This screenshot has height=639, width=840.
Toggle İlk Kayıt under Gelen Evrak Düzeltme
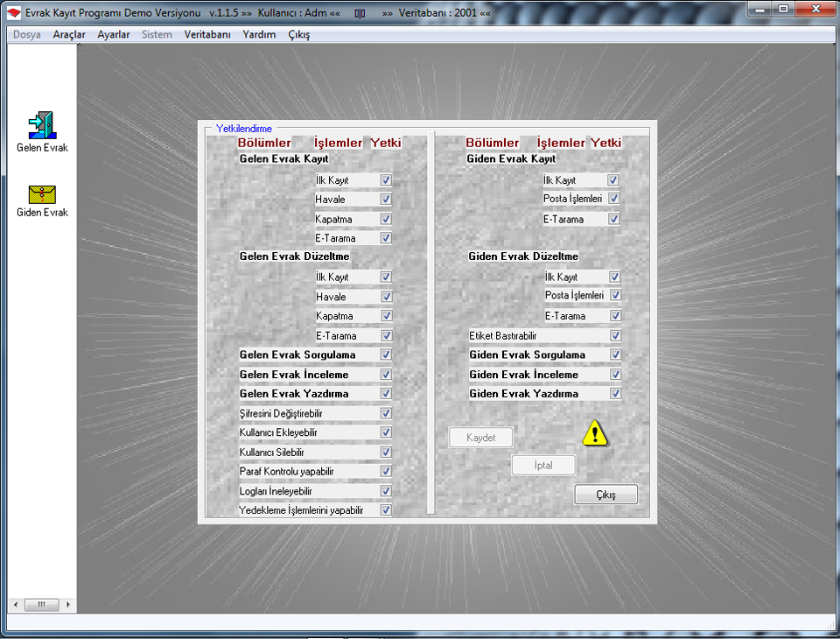click(386, 277)
